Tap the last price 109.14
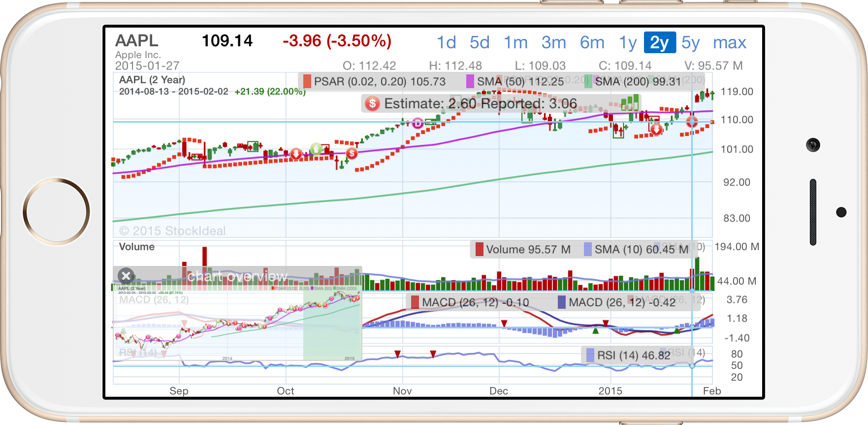The image size is (868, 425). pos(227,40)
